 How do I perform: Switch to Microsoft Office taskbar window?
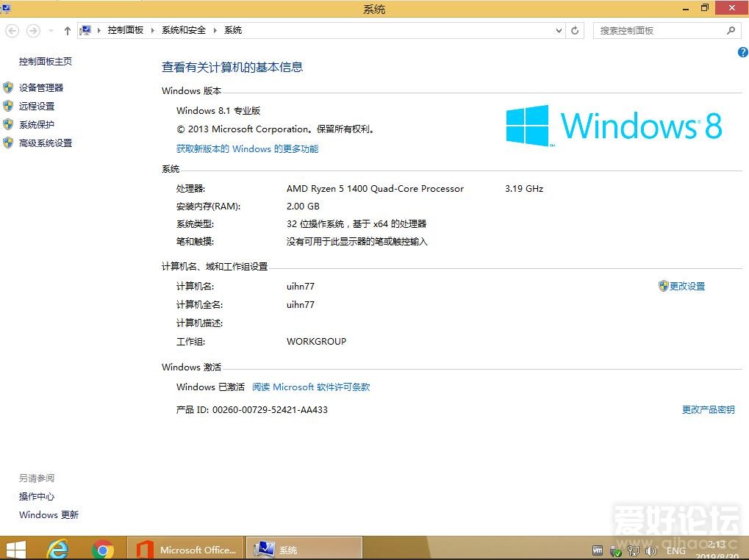(x=186, y=549)
